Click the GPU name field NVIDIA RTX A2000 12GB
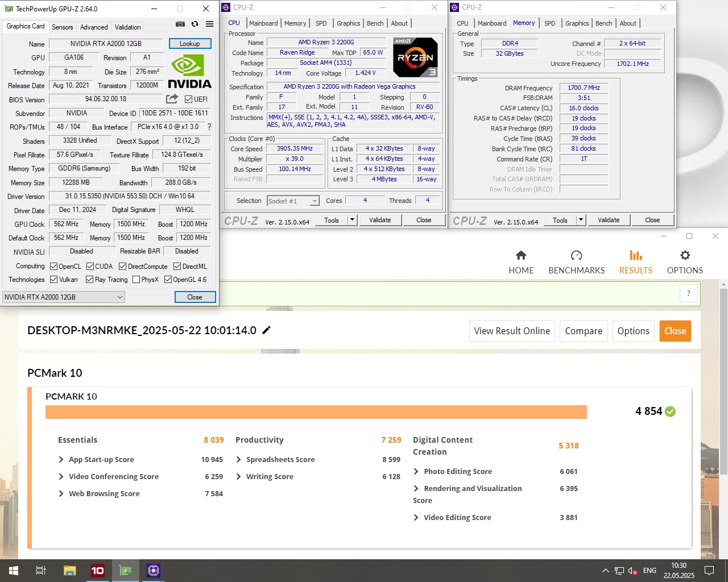Screen dimensions: 728x582 coord(106,44)
